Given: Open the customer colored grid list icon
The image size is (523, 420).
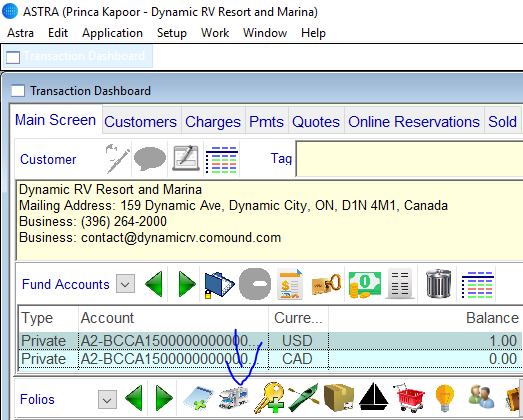Looking at the screenshot, I should pos(221,159).
